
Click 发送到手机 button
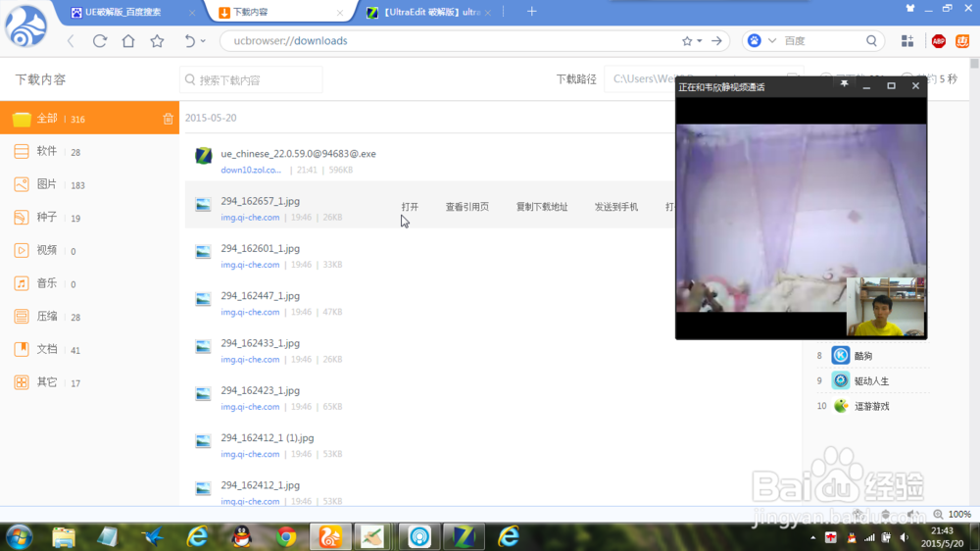click(616, 207)
